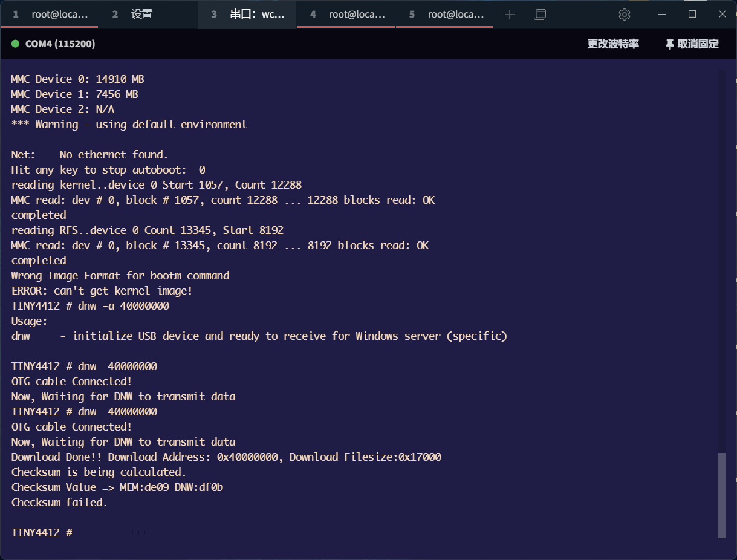The image size is (737, 560).
Task: Click 'Wrong Image Format for bootm command' line
Action: point(120,276)
